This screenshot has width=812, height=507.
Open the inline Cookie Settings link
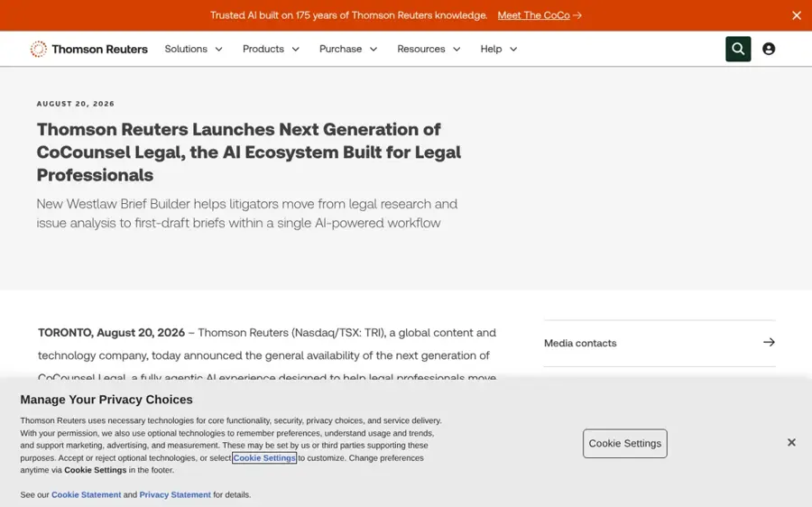[x=264, y=457]
